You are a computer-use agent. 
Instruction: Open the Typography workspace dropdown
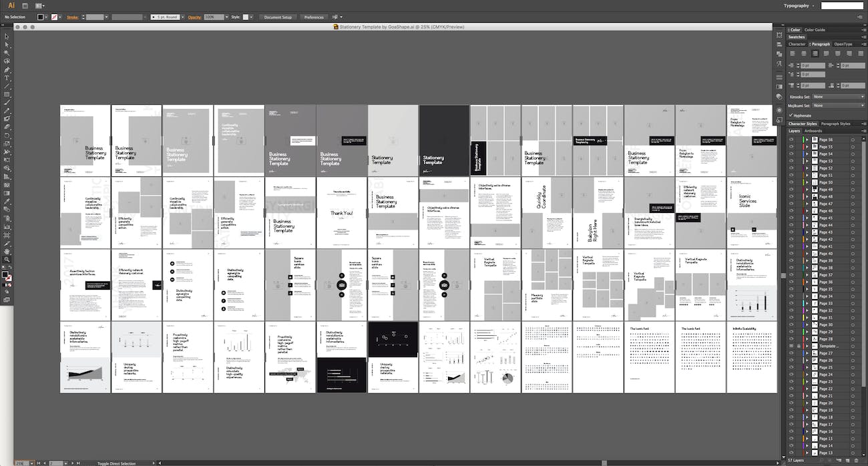[x=799, y=5]
